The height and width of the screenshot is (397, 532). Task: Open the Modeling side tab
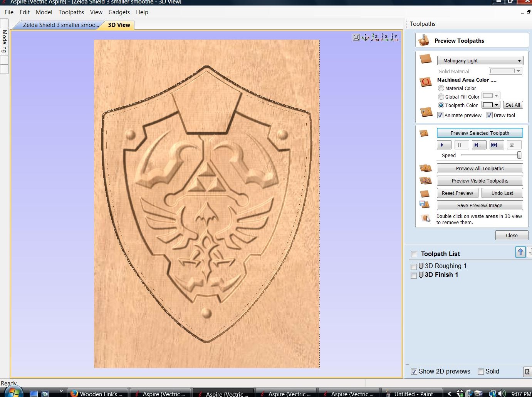(4, 42)
